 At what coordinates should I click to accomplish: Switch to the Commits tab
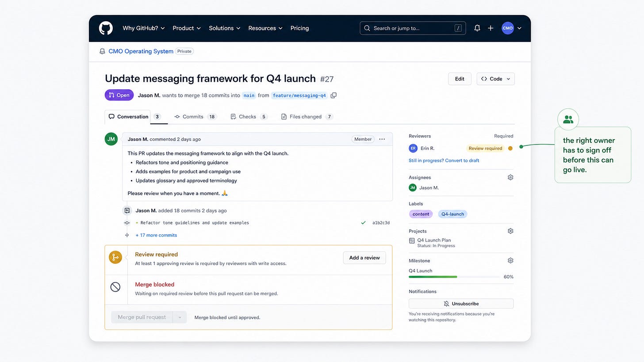click(x=195, y=117)
